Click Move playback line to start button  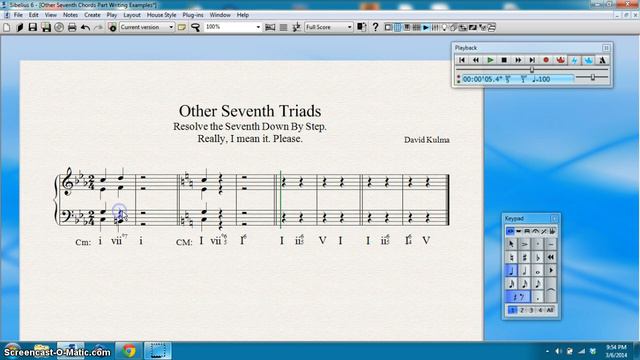tap(462, 60)
